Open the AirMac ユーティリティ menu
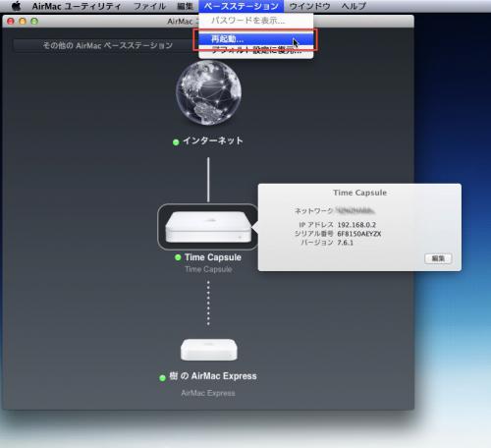This screenshot has width=491, height=448. pos(77,6)
